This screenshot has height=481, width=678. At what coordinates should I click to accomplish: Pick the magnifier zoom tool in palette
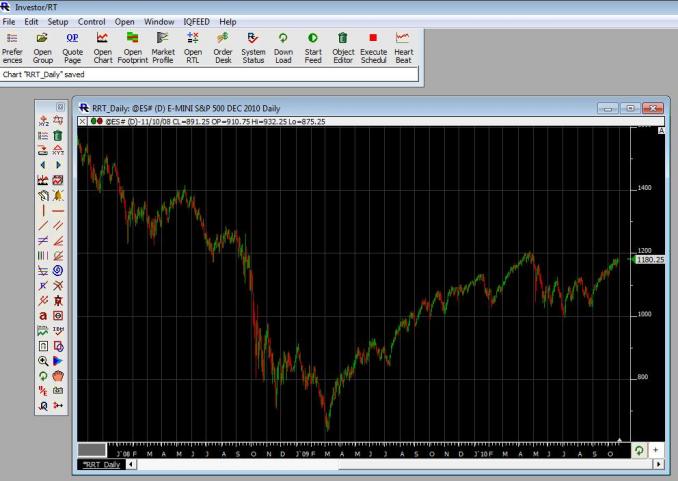(42, 359)
